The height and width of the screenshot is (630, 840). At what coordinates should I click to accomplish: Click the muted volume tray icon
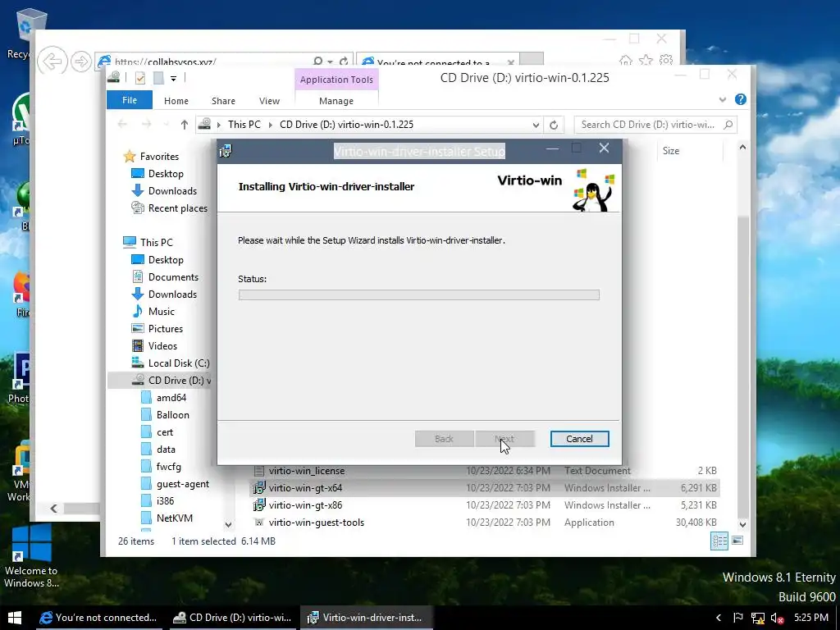click(778, 618)
